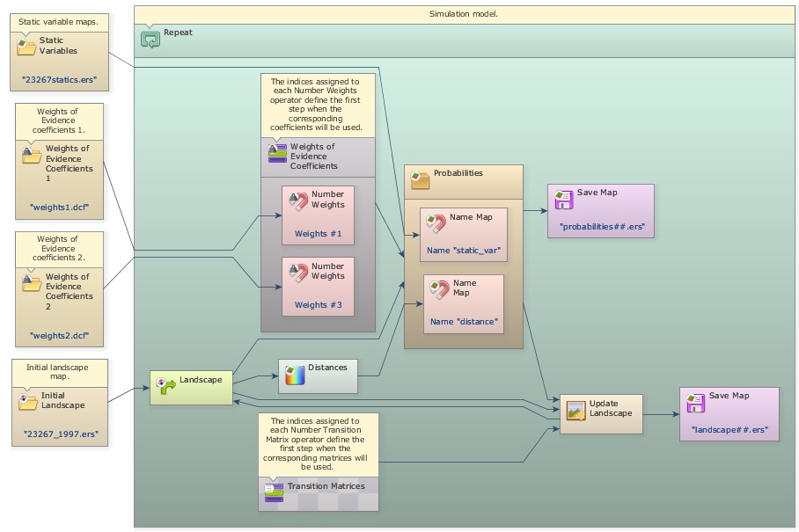Open the "23267statics.ers" file value
This screenshot has height=532, width=799.
click(59, 80)
